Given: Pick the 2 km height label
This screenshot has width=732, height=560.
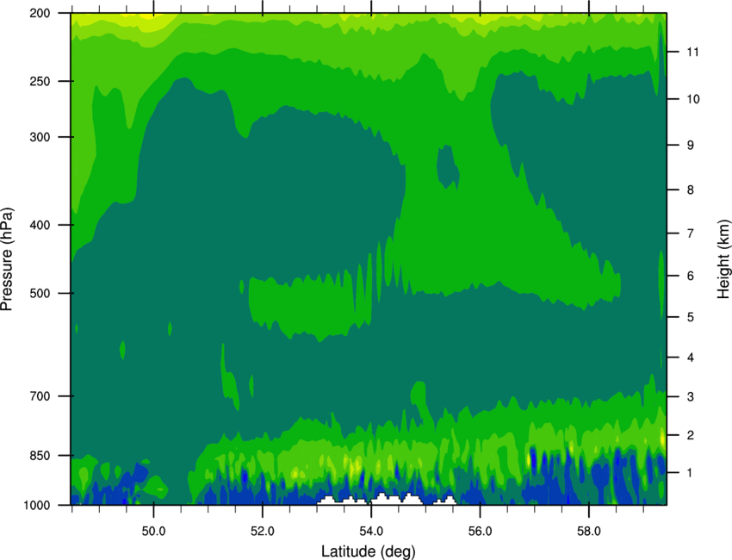Looking at the screenshot, I should pyautogui.click(x=690, y=435).
